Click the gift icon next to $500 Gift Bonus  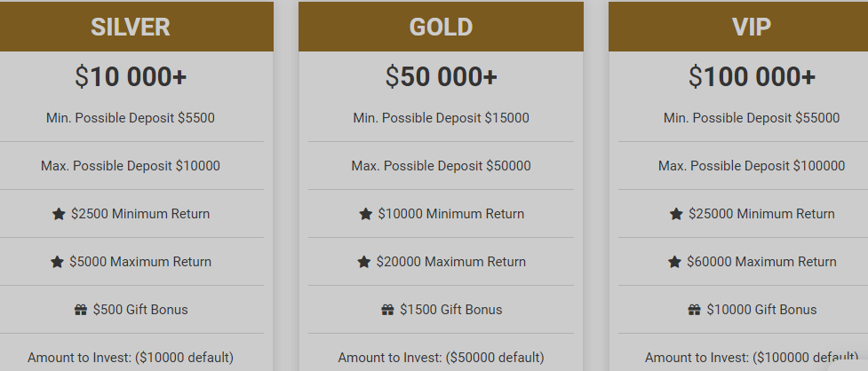81,310
